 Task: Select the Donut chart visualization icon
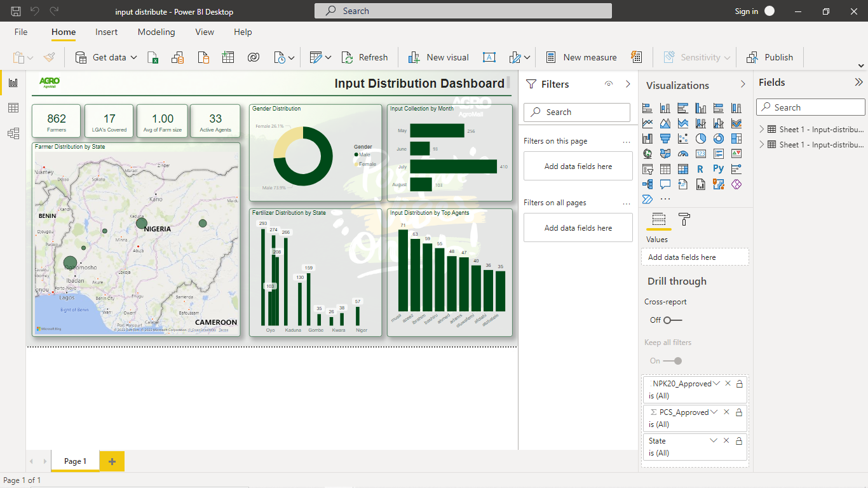pyautogui.click(x=718, y=138)
